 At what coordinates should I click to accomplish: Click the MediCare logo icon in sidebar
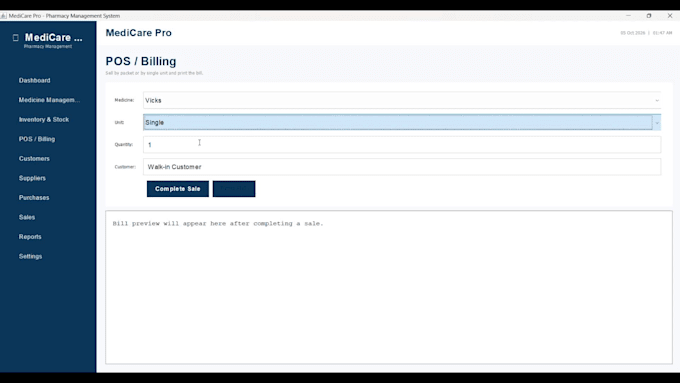tap(16, 38)
